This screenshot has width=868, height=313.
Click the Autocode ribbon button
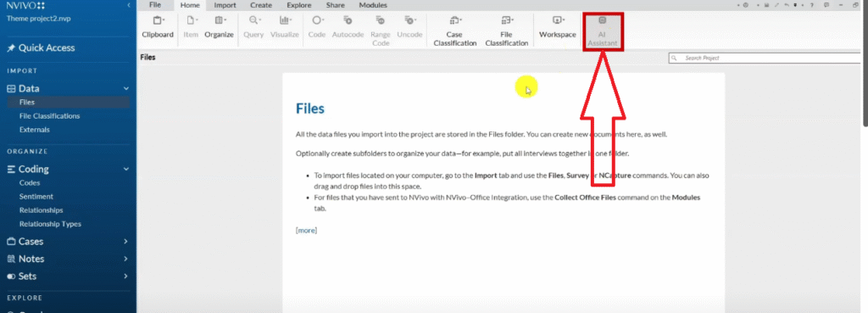348,26
